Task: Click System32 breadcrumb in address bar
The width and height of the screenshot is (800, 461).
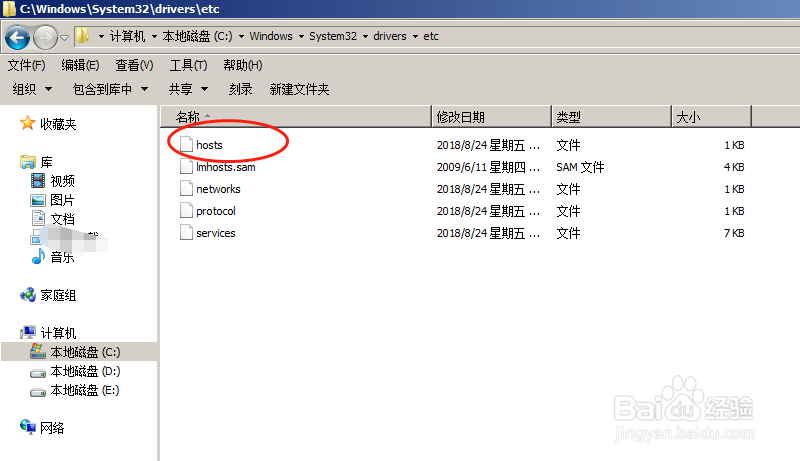Action: [333, 36]
